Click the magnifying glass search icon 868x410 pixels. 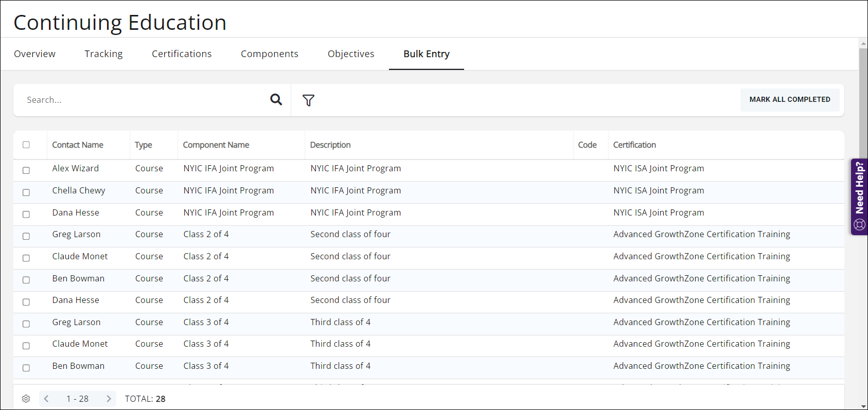276,100
